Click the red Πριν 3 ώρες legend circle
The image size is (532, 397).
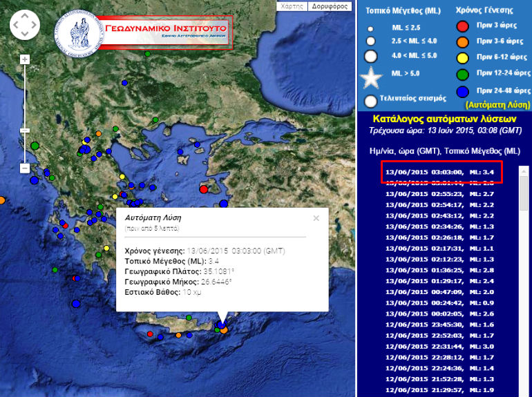[x=463, y=28]
